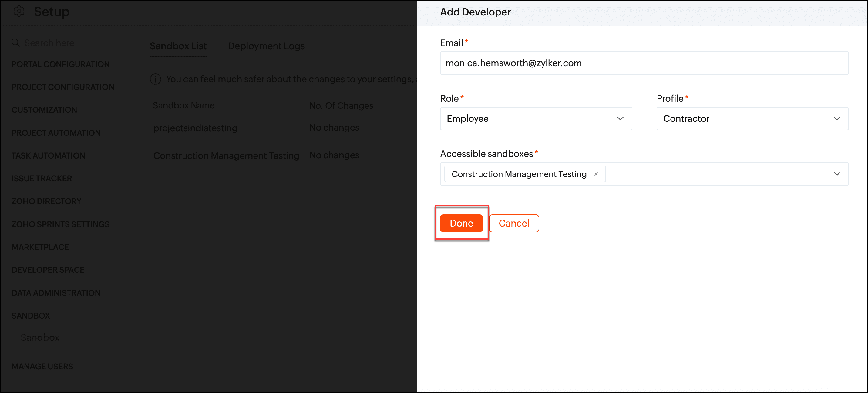This screenshot has width=868, height=393.
Task: Select the Sandbox List tab
Action: [x=178, y=46]
